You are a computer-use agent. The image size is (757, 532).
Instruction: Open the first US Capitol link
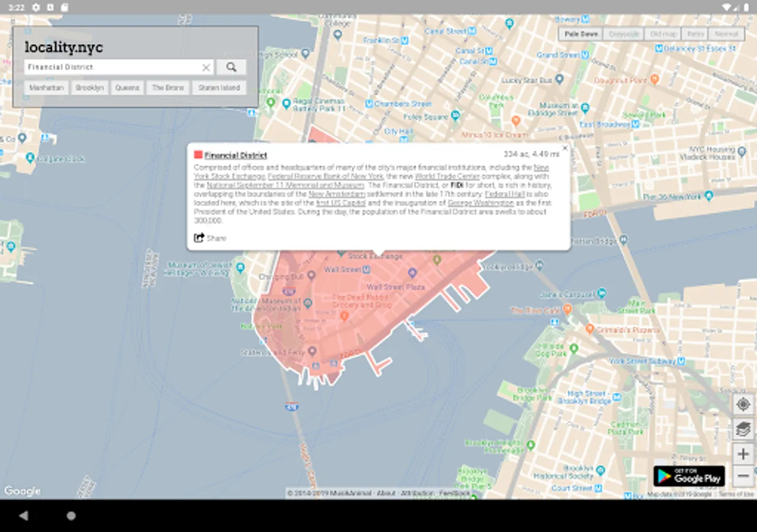(341, 203)
